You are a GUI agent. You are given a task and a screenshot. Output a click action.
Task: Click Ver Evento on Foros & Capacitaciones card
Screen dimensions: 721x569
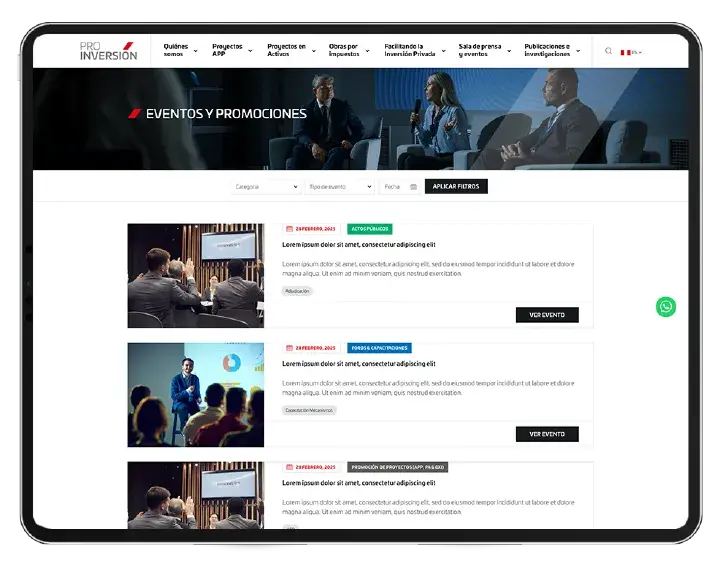coord(547,434)
